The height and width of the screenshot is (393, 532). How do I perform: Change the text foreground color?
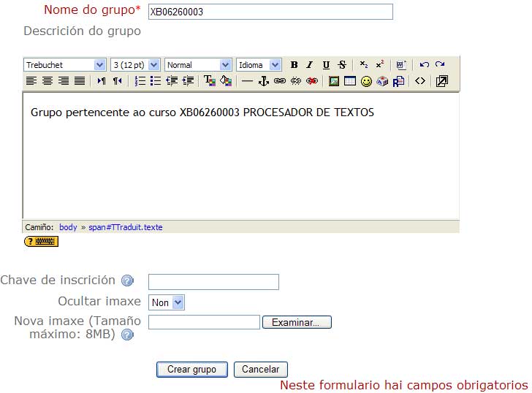209,81
